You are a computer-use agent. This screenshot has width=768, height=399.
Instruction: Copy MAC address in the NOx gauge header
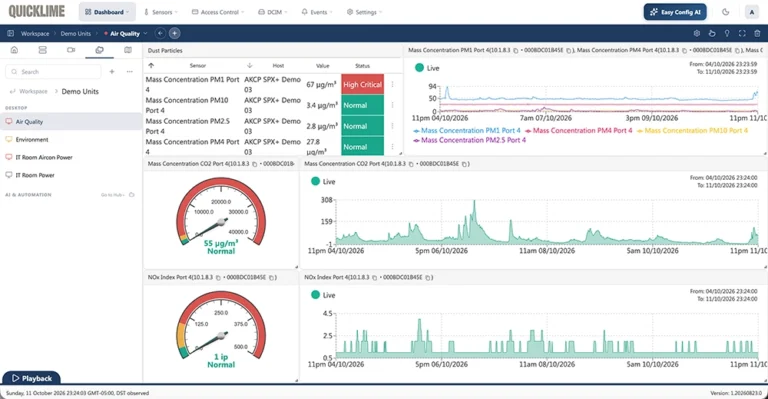[x=271, y=278]
